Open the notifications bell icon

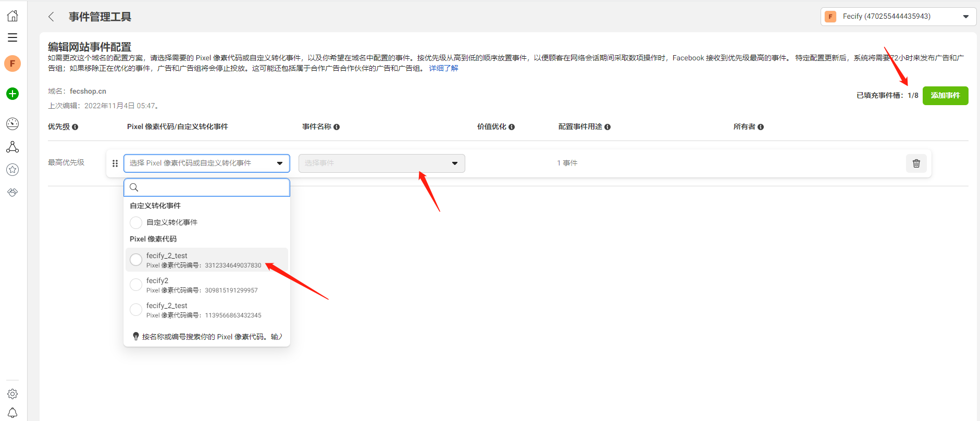click(13, 413)
